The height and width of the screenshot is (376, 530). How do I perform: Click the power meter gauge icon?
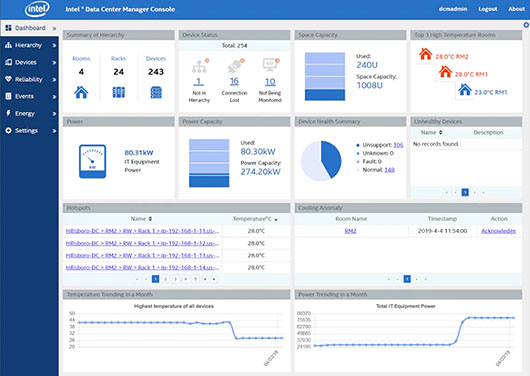coord(92,161)
